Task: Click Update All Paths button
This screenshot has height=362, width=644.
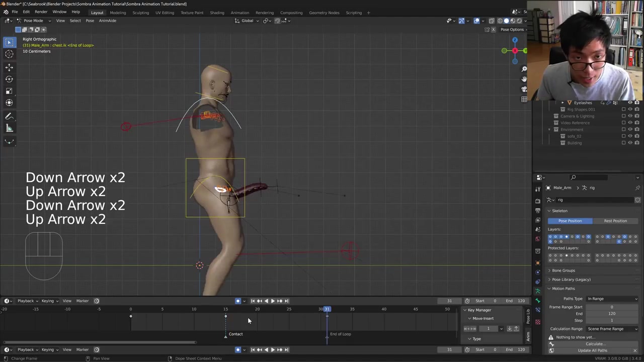Action: (x=592, y=350)
